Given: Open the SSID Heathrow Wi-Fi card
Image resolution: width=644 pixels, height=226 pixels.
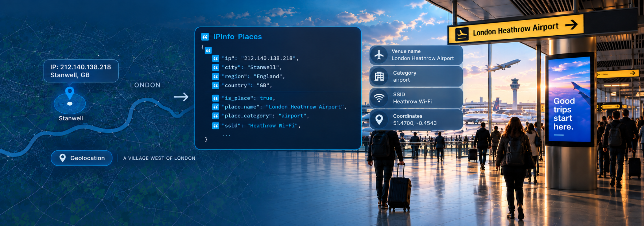Looking at the screenshot, I should (416, 98).
